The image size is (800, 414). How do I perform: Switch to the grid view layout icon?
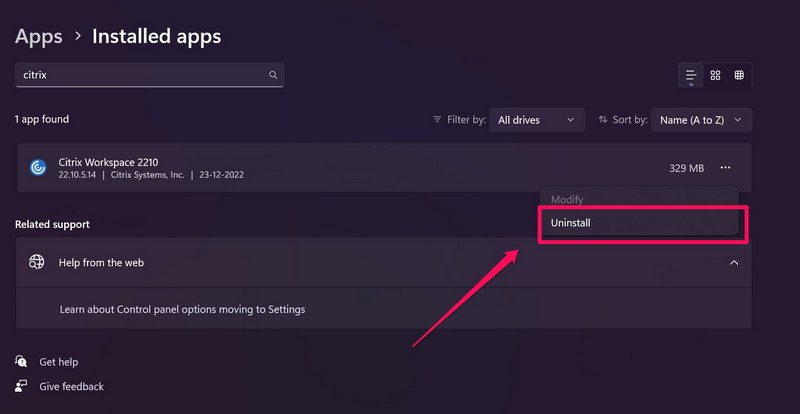click(x=715, y=75)
